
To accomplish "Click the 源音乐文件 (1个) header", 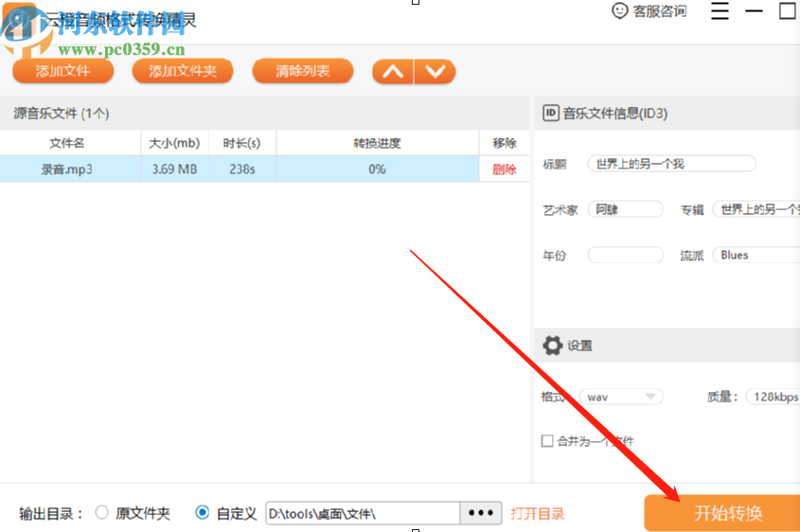I will 62,114.
